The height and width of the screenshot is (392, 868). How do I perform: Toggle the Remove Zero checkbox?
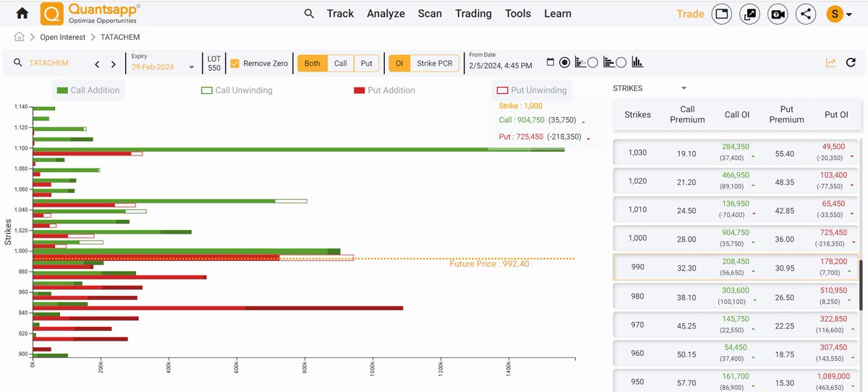pyautogui.click(x=235, y=64)
